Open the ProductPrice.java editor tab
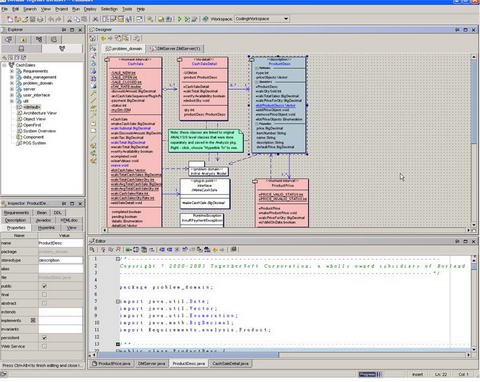The width and height of the screenshot is (480, 382). click(112, 364)
